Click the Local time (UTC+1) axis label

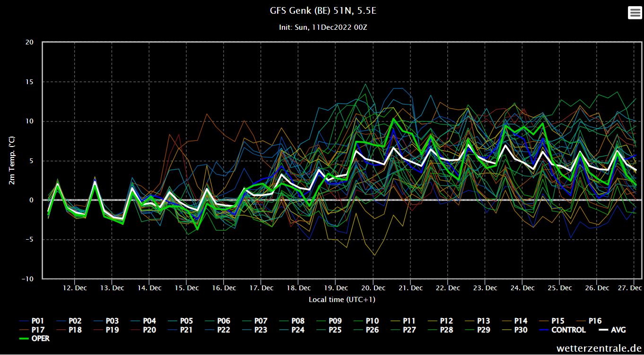coord(342,300)
